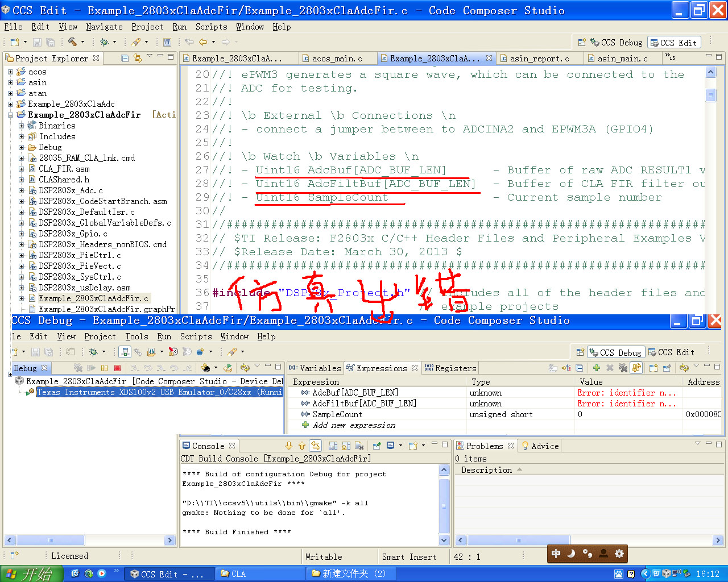The width and height of the screenshot is (728, 582).
Task: Click the Restart icon in the Debug view
Action: (227, 368)
